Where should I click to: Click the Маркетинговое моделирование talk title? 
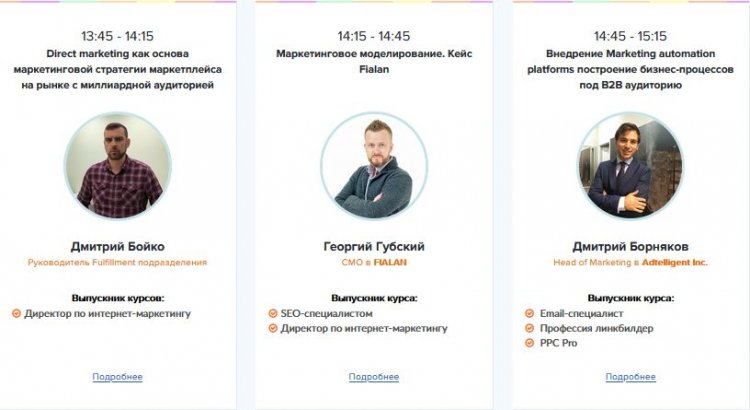[374, 61]
